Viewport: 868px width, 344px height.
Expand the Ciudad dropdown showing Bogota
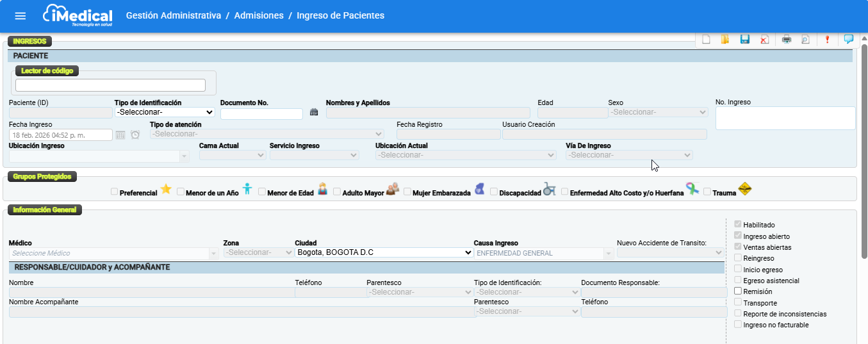(384, 252)
